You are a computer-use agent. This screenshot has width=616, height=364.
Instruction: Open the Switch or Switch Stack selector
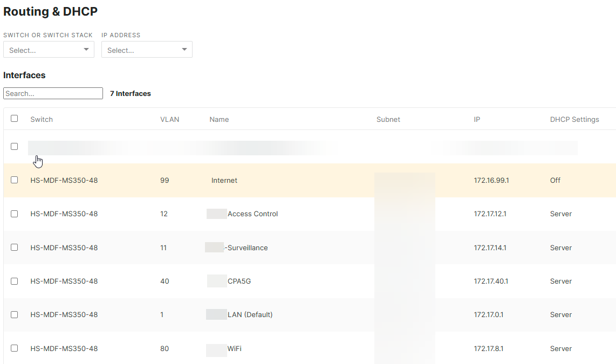point(49,49)
